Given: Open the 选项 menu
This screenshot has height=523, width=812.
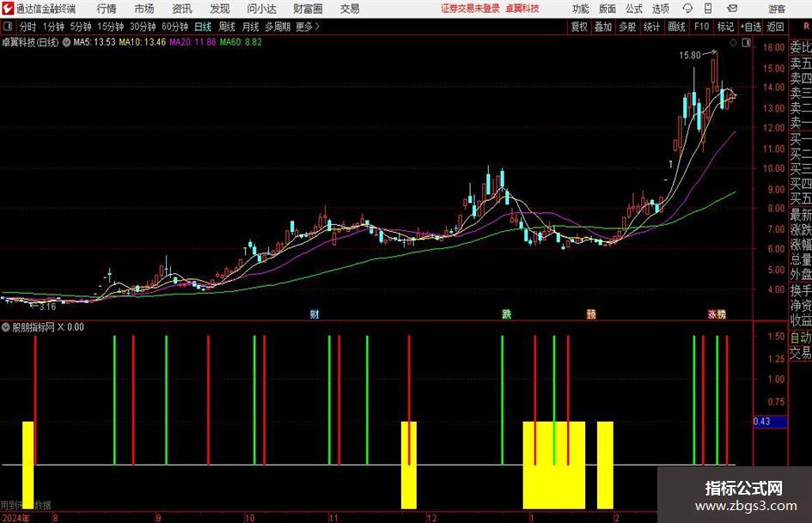Looking at the screenshot, I should 660,9.
